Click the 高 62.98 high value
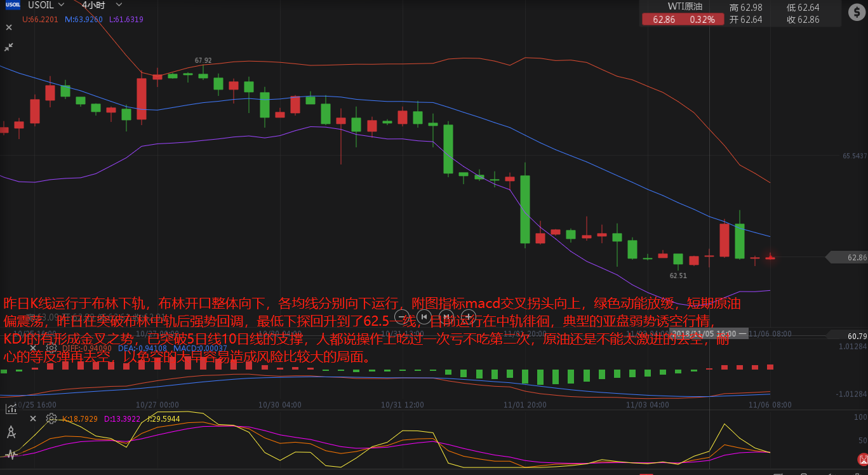The width and height of the screenshot is (868, 475). (x=746, y=8)
